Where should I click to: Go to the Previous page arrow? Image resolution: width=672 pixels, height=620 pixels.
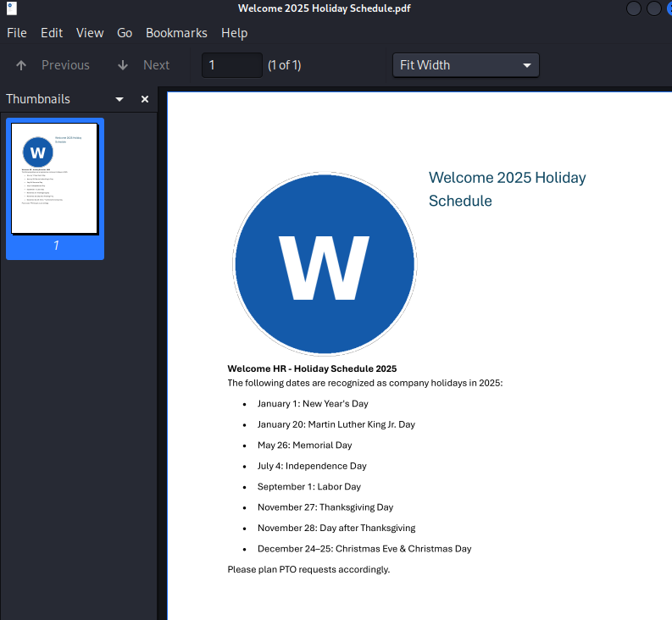[x=22, y=65]
